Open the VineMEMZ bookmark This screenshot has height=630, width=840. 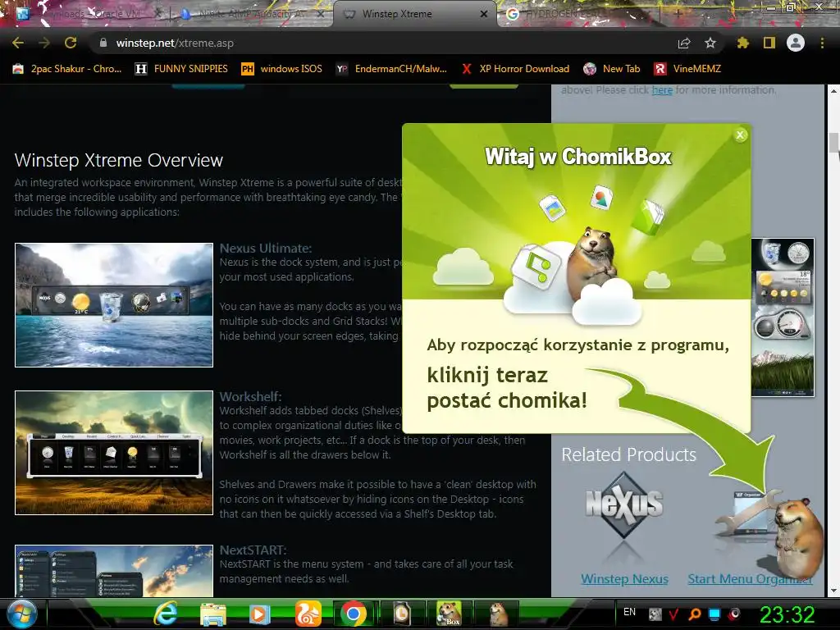coord(687,69)
